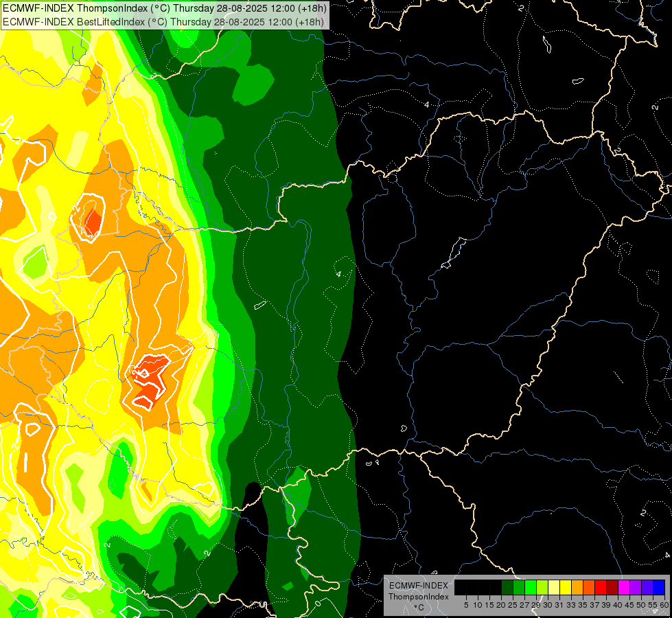Click the legend tick value 50
Screen dimensions: 672x618
pyautogui.click(x=641, y=605)
